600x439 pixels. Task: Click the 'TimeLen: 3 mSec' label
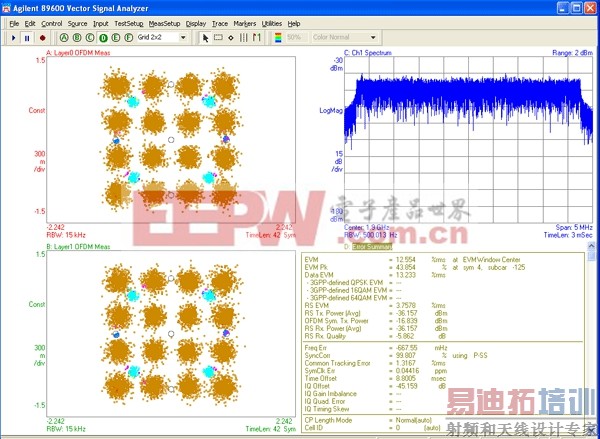tap(568, 235)
